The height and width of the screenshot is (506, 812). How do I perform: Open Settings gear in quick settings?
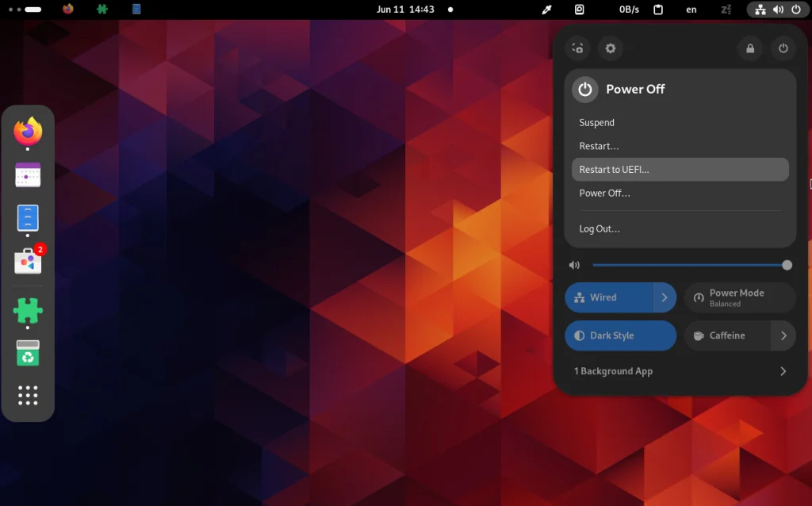pyautogui.click(x=611, y=48)
